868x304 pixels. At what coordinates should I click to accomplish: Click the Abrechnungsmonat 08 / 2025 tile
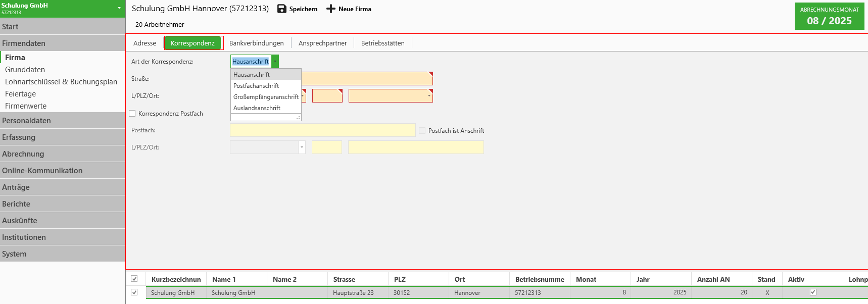829,16
